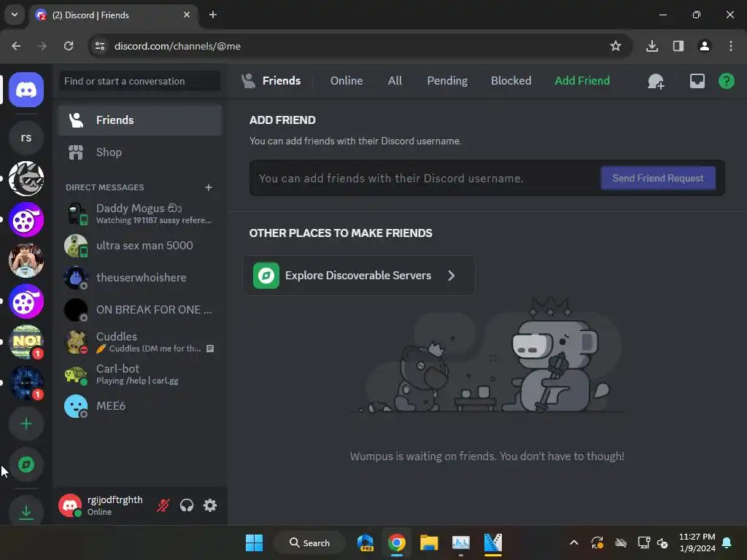Select the Add Friend tab
The height and width of the screenshot is (560, 747).
pos(581,81)
